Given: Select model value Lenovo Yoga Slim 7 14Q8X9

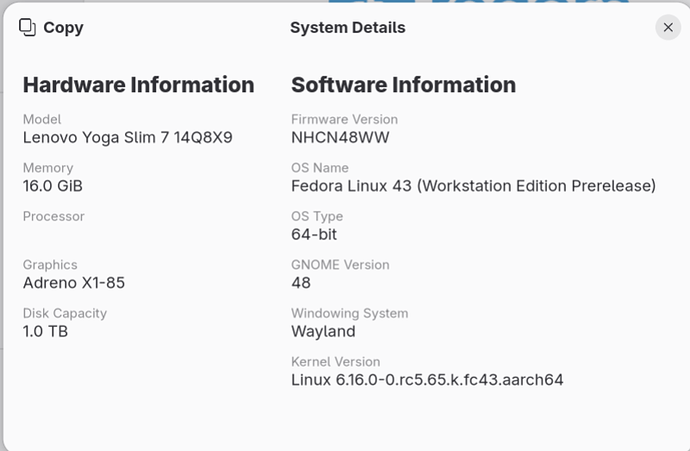Looking at the screenshot, I should tap(128, 138).
